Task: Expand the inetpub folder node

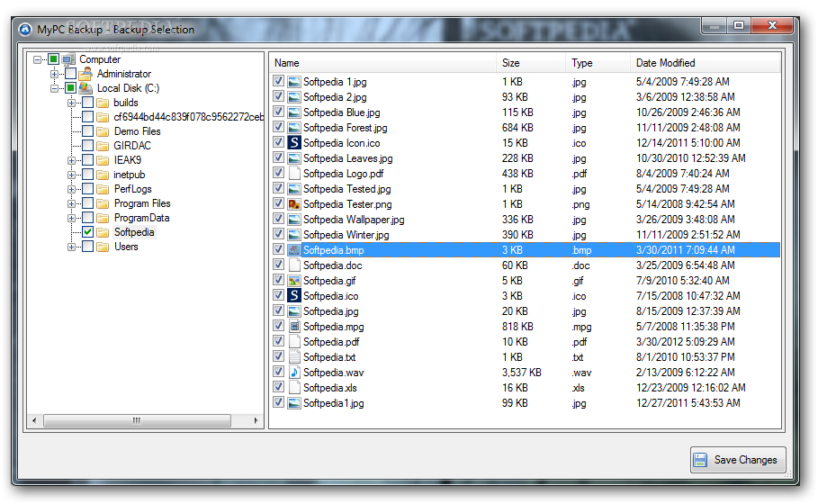Action: click(71, 175)
